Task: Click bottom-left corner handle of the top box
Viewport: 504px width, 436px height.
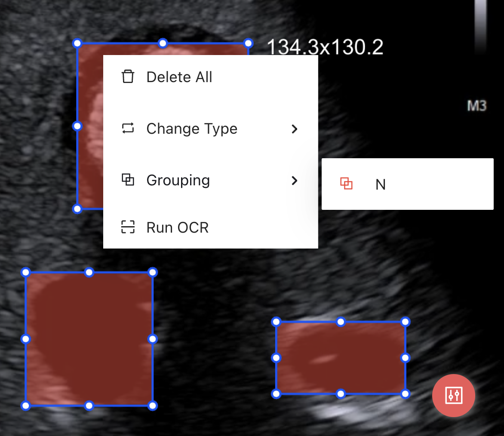Action: click(x=77, y=209)
